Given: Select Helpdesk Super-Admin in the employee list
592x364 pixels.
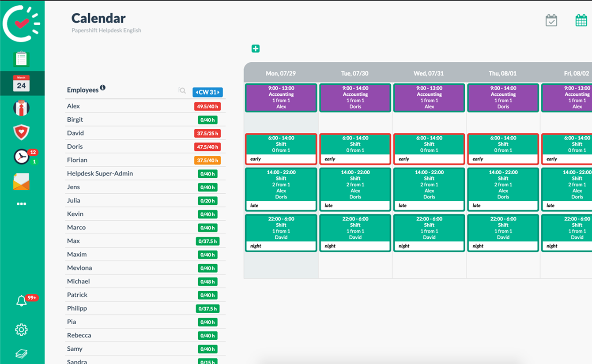Looking at the screenshot, I should click(100, 173).
